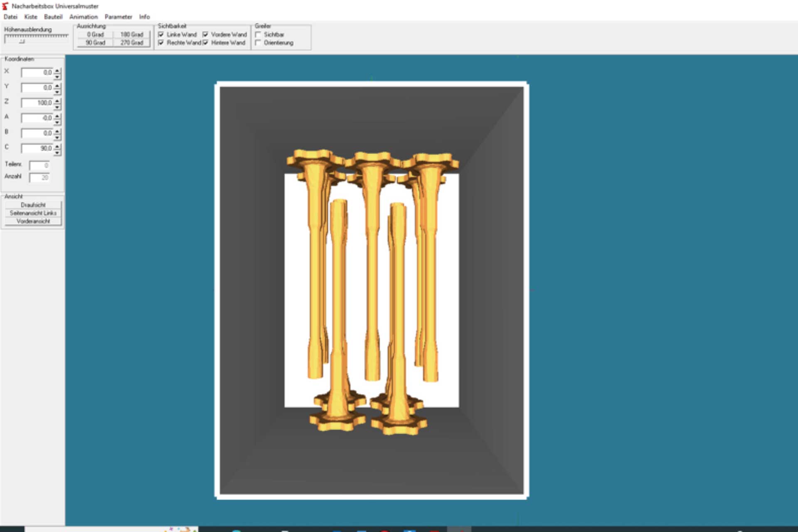
Task: Click the Z coordinate input field
Action: coord(37,103)
